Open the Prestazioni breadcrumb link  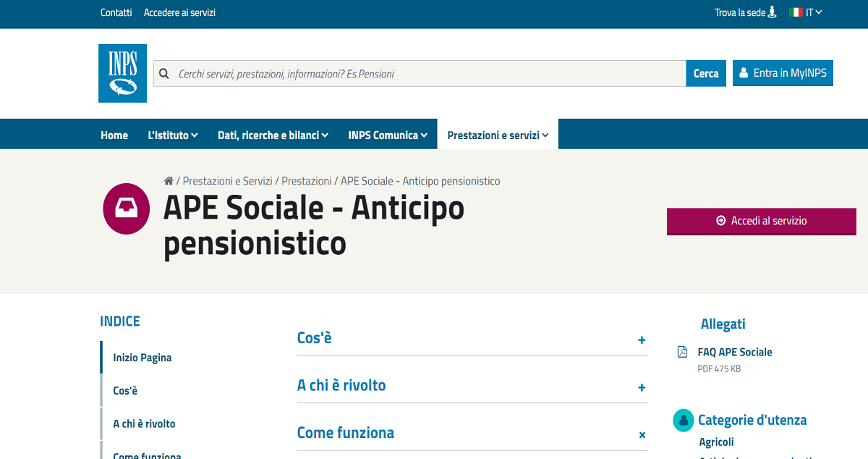[x=307, y=181]
